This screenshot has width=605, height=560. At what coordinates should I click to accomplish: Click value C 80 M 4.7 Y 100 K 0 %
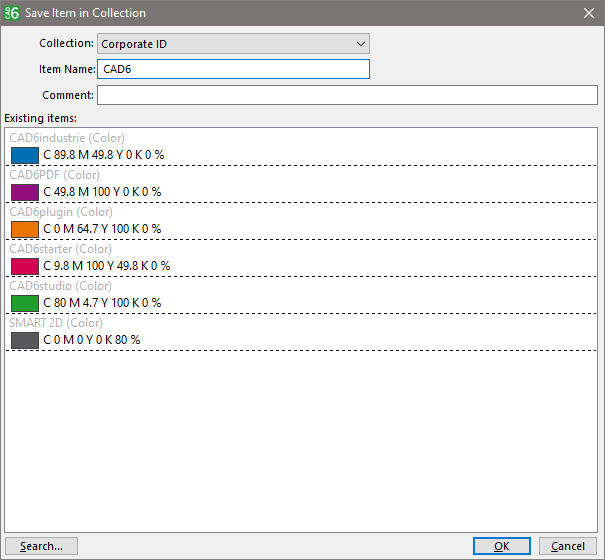tap(102, 303)
